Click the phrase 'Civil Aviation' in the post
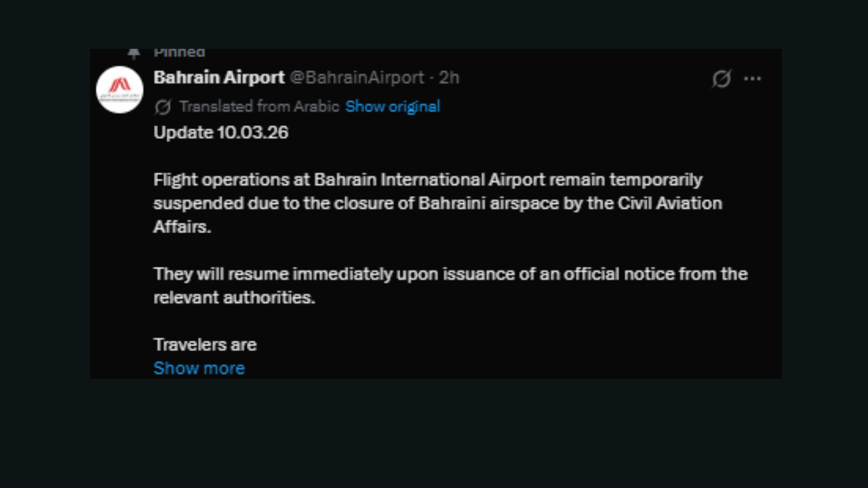Image resolution: width=868 pixels, height=488 pixels. tap(670, 203)
